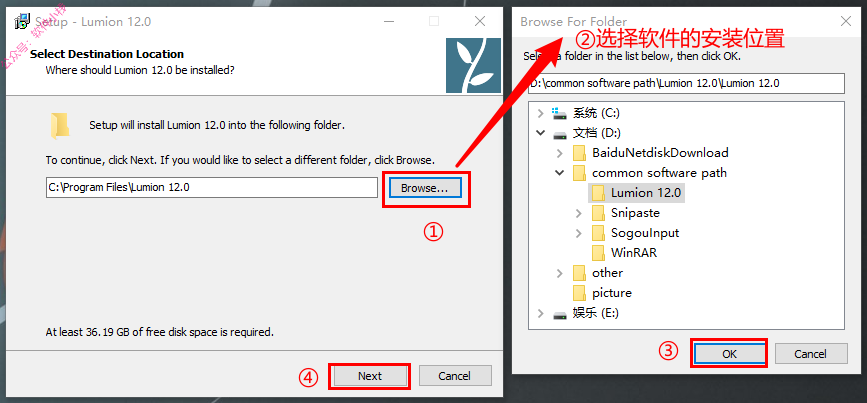Image resolution: width=867 pixels, height=403 pixels.
Task: Expand the Snipaste folder node
Action: click(x=578, y=213)
